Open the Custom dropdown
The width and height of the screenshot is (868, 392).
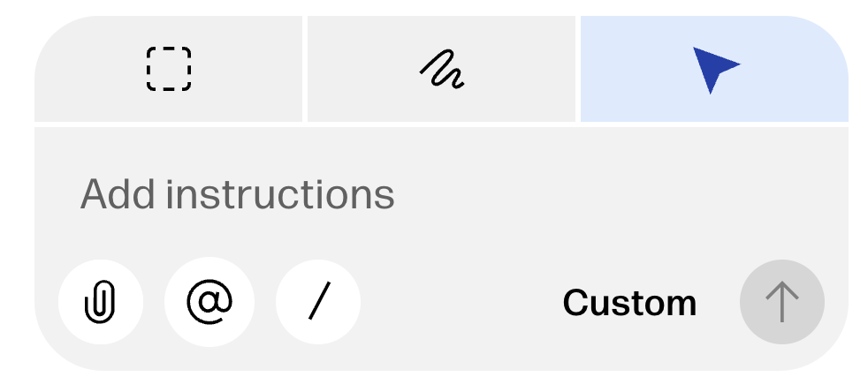coord(629,304)
